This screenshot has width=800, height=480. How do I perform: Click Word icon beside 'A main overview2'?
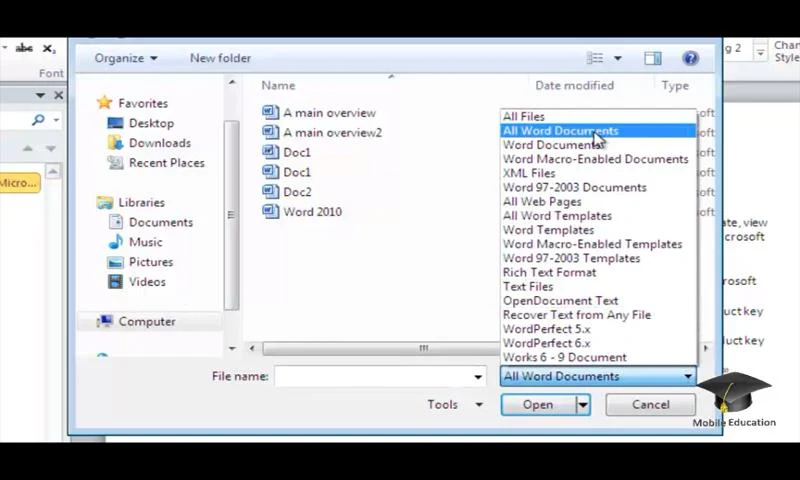(x=270, y=132)
